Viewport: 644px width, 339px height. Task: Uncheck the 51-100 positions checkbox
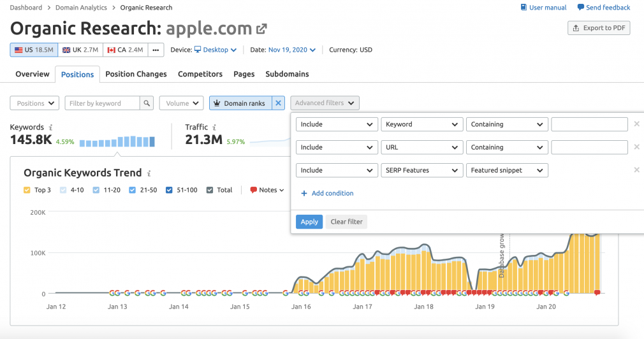(169, 190)
